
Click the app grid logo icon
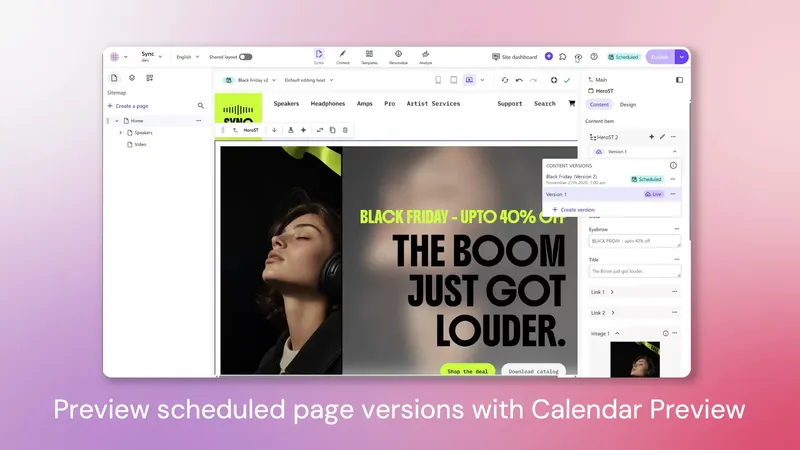[x=115, y=57]
